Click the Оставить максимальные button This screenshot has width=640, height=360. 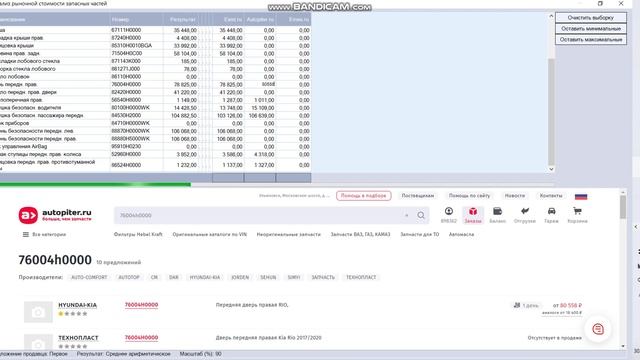(591, 40)
